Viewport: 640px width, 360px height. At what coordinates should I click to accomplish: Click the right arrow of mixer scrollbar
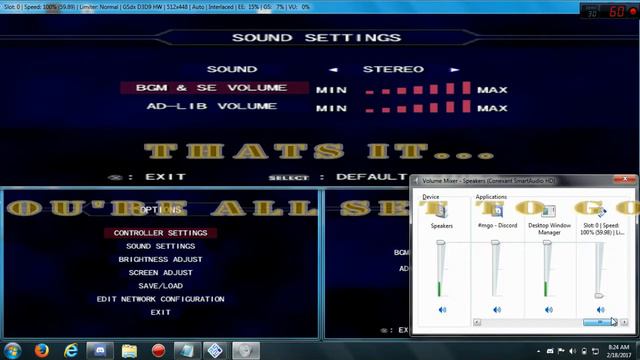624,322
